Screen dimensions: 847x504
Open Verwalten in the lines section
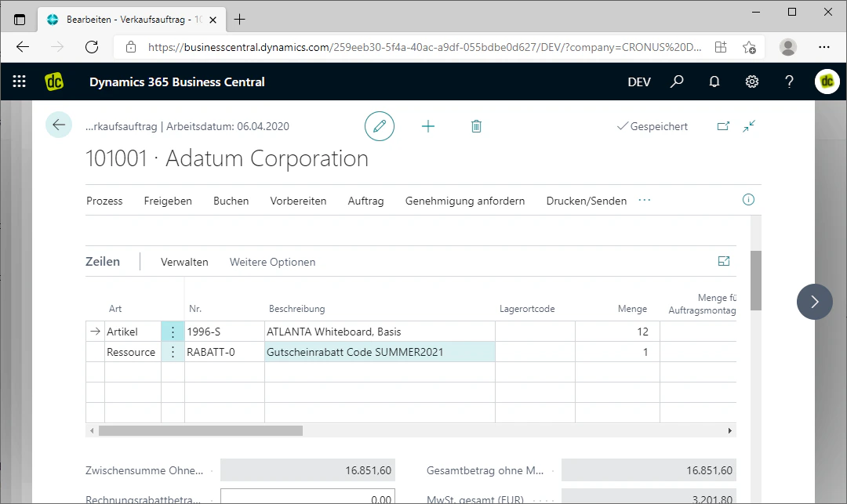tap(184, 262)
